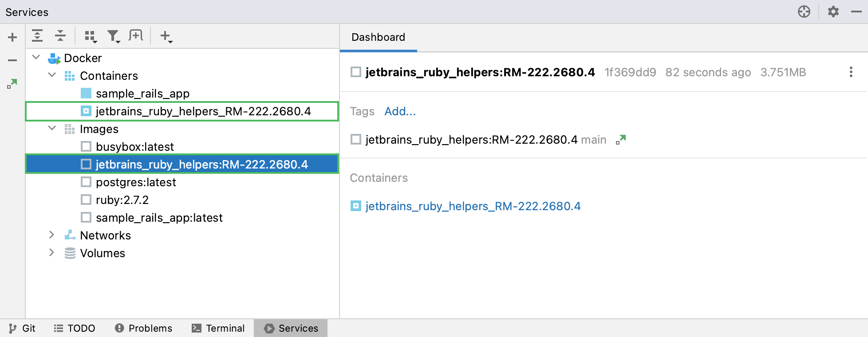
Task: Collapse the Containers node
Action: click(x=52, y=75)
